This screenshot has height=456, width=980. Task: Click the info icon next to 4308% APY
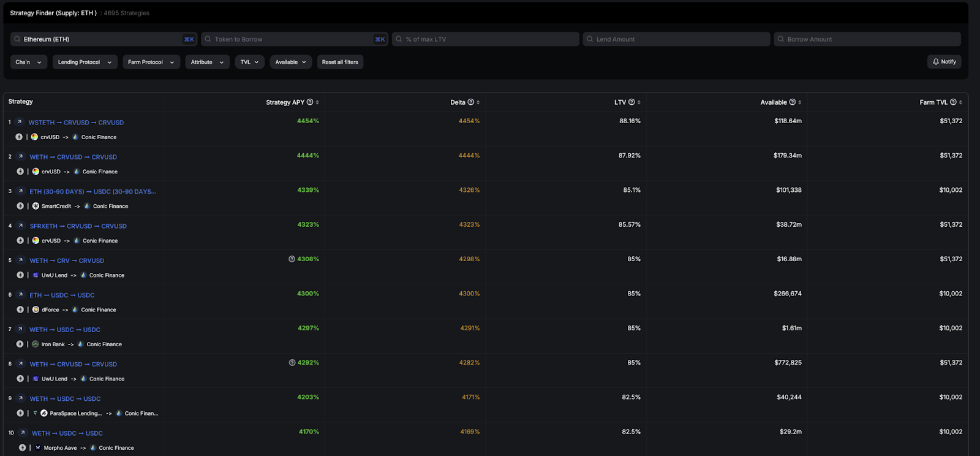click(292, 259)
